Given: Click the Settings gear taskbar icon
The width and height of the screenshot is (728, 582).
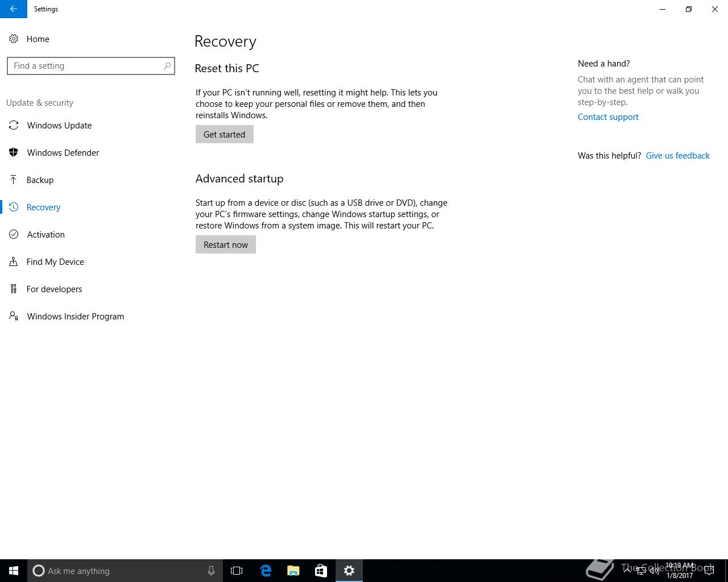Looking at the screenshot, I should (x=349, y=571).
